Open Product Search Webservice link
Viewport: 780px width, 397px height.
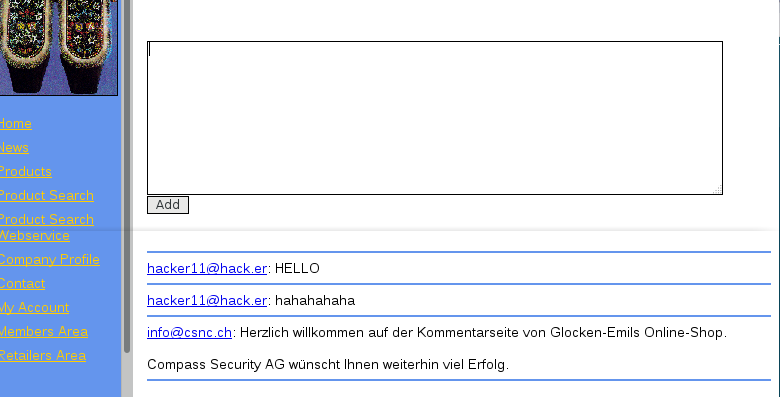(46, 227)
